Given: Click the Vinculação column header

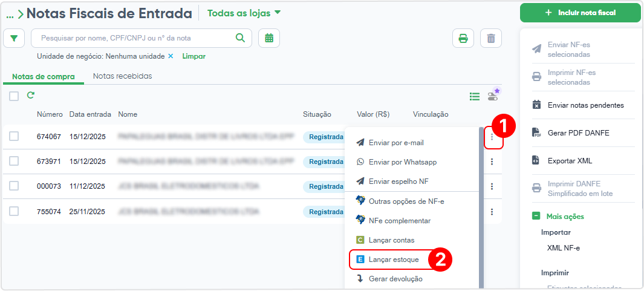Looking at the screenshot, I should point(431,114).
